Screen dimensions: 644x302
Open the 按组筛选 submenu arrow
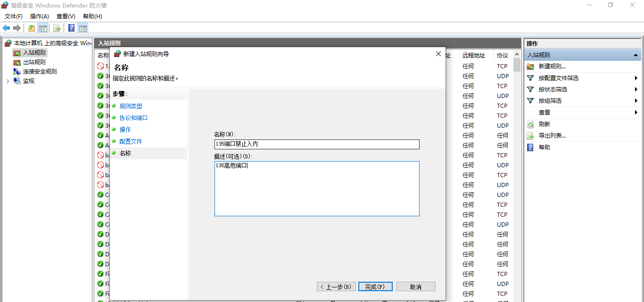tap(636, 100)
